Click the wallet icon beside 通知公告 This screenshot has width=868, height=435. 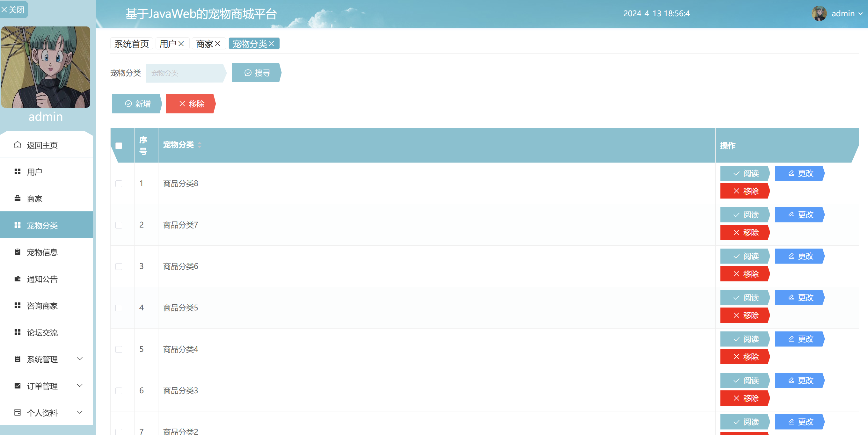pos(18,279)
